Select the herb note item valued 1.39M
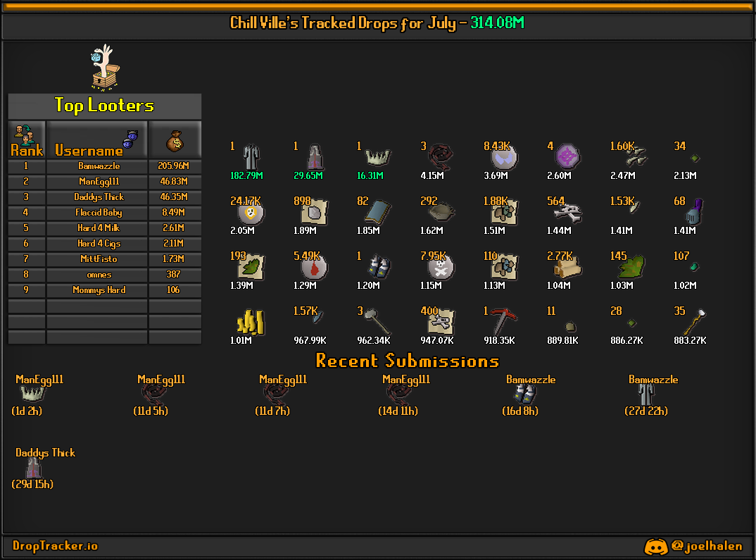Image resolution: width=756 pixels, height=560 pixels. coord(252,267)
